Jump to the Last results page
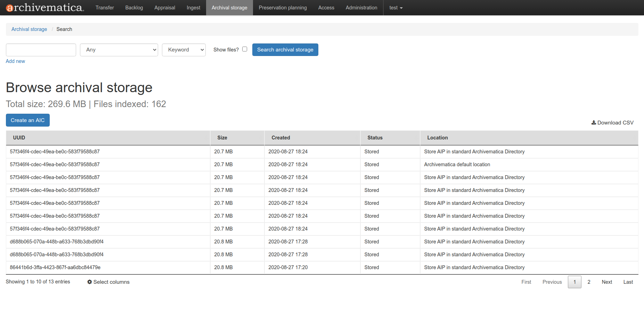This screenshot has width=644, height=330. pos(628,282)
